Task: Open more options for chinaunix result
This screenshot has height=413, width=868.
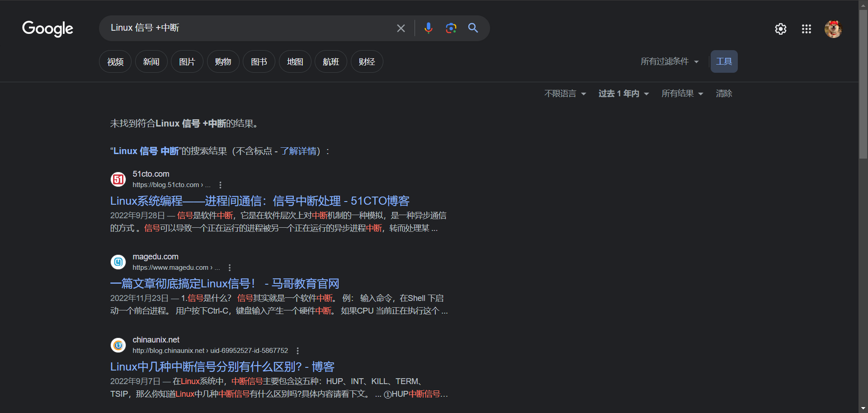Action: click(x=297, y=351)
